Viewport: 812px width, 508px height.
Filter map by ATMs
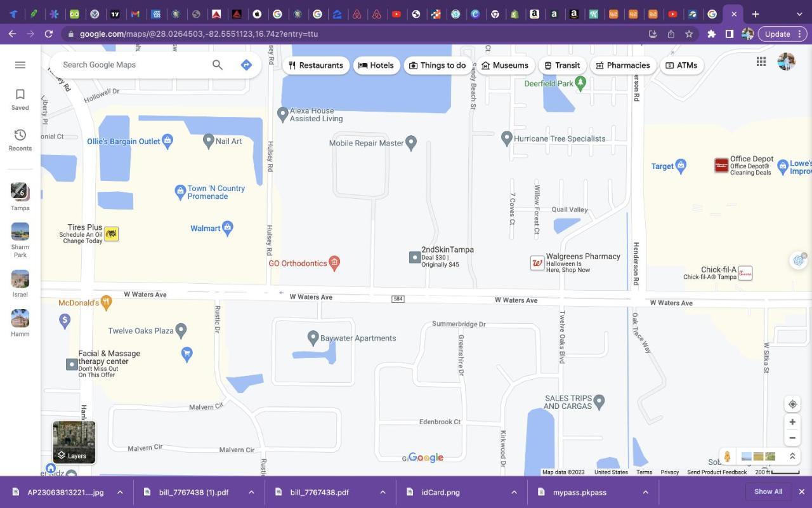(x=681, y=65)
